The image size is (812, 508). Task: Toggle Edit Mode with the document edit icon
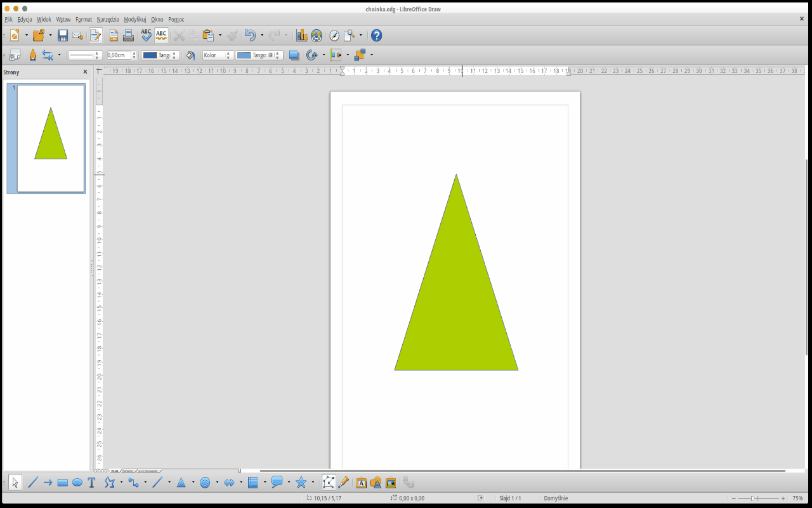point(96,36)
